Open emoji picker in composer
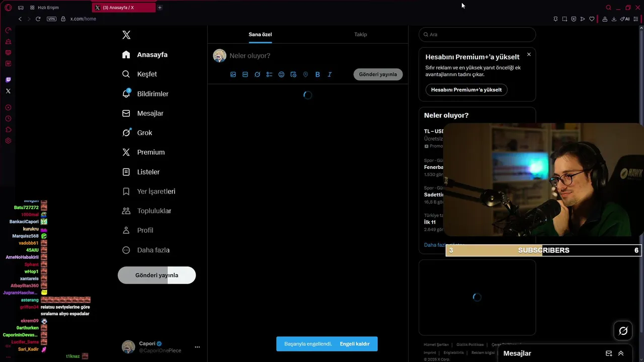This screenshot has height=362, width=644. 281,74
